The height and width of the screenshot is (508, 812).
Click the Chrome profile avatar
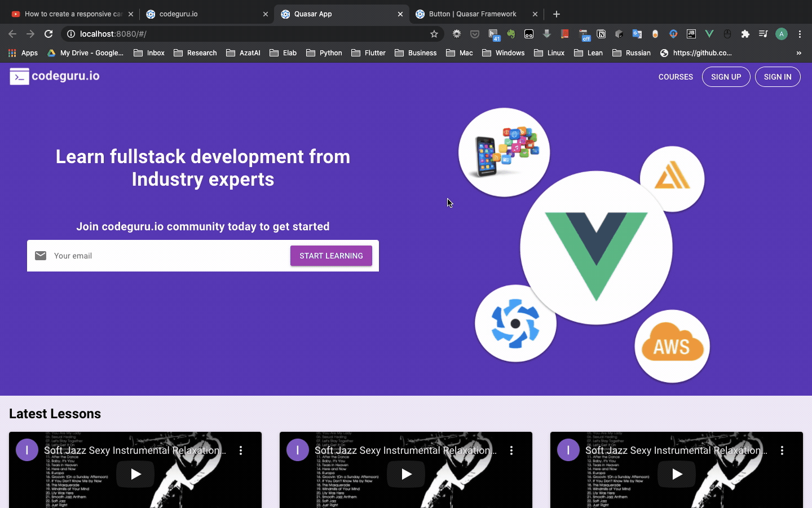pos(782,34)
